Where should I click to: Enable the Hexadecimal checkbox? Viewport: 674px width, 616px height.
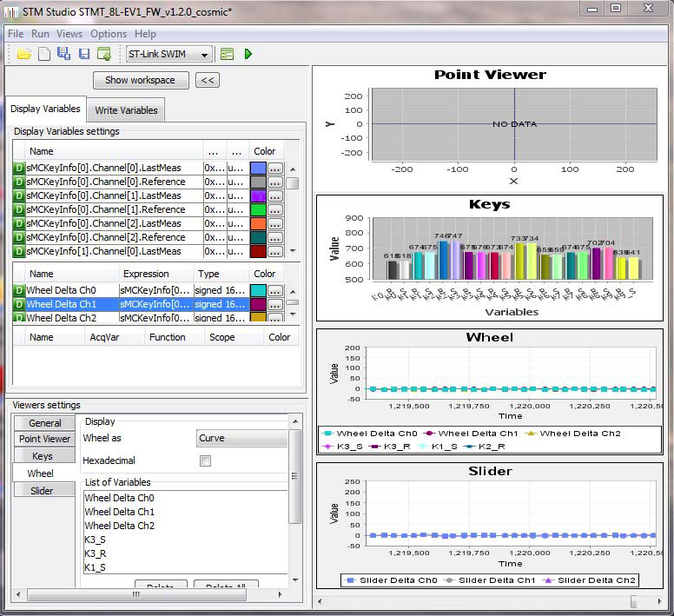[x=205, y=460]
